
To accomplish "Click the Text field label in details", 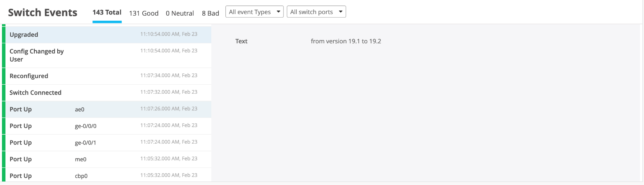I will point(241,41).
